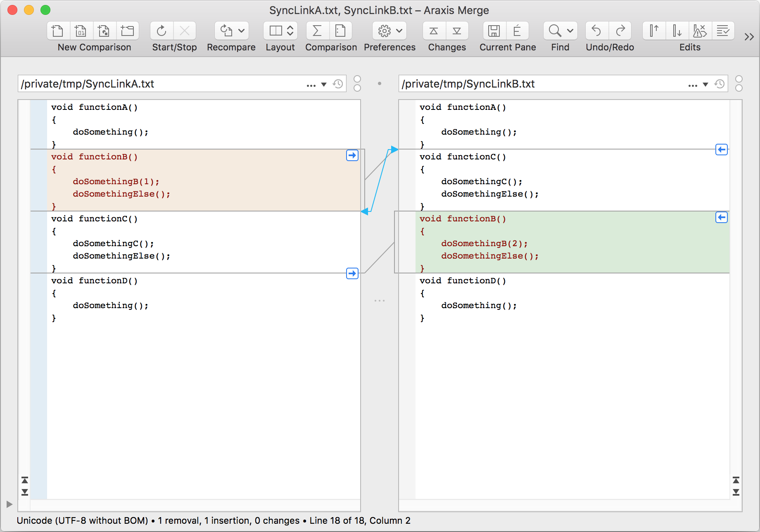This screenshot has width=760, height=532.
Task: Start a new file comparison
Action: [x=58, y=31]
